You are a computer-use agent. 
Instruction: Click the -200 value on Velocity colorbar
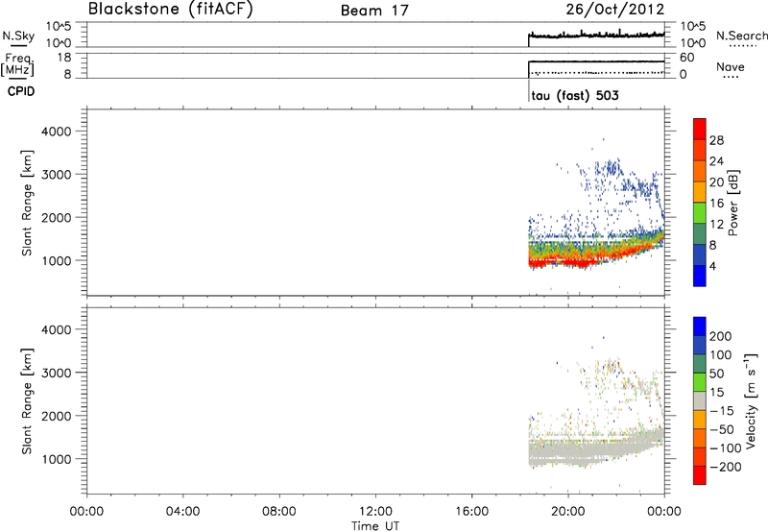[x=726, y=467]
